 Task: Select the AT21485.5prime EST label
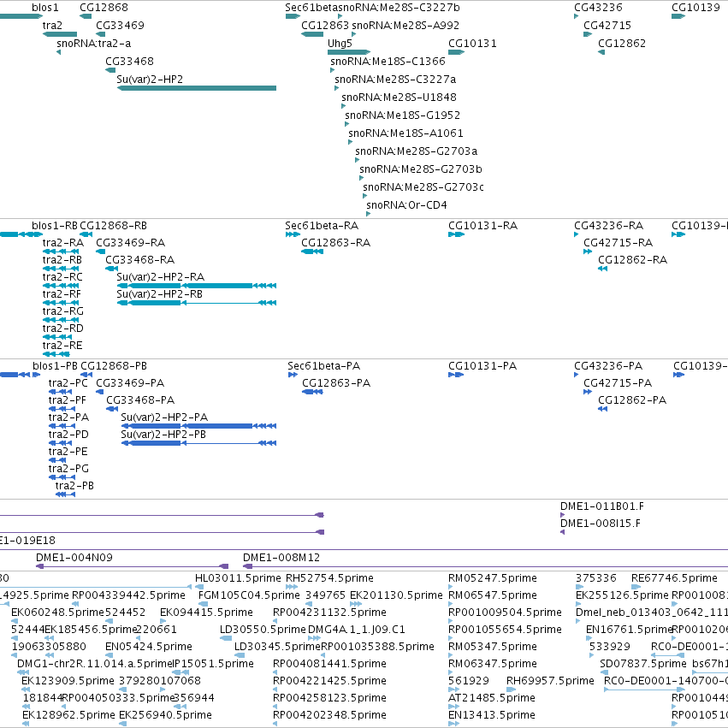coord(492,698)
